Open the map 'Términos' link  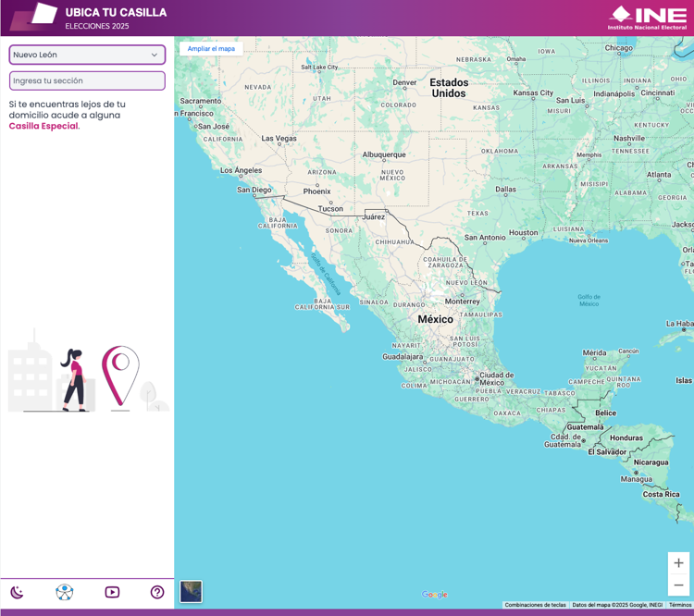680,605
